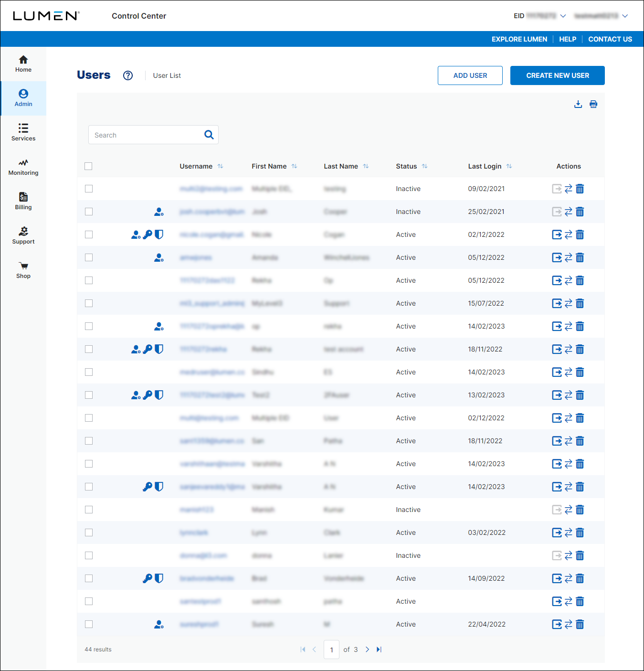Check the box for the 03/02/2022 row

click(89, 533)
